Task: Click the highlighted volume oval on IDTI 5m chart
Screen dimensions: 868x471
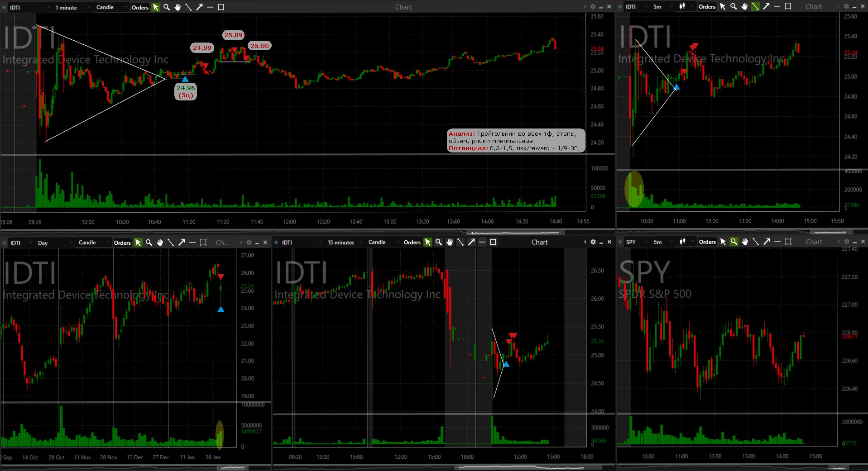Action: point(634,189)
